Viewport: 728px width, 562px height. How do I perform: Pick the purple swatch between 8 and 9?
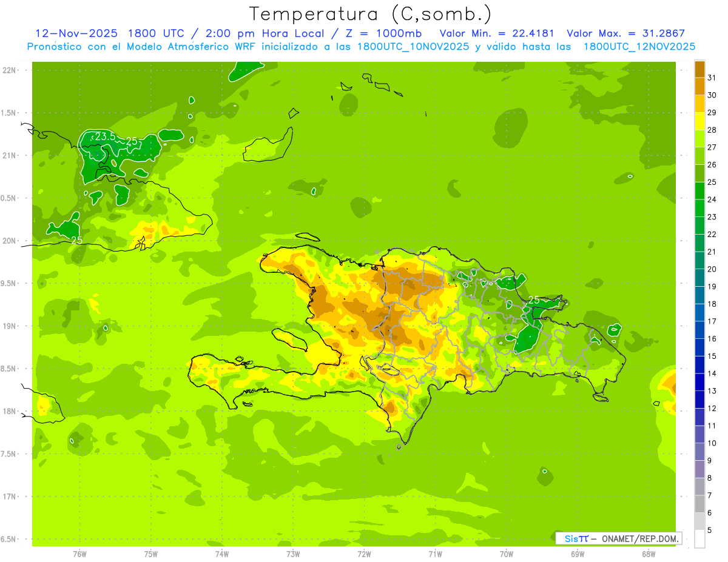[699, 469]
